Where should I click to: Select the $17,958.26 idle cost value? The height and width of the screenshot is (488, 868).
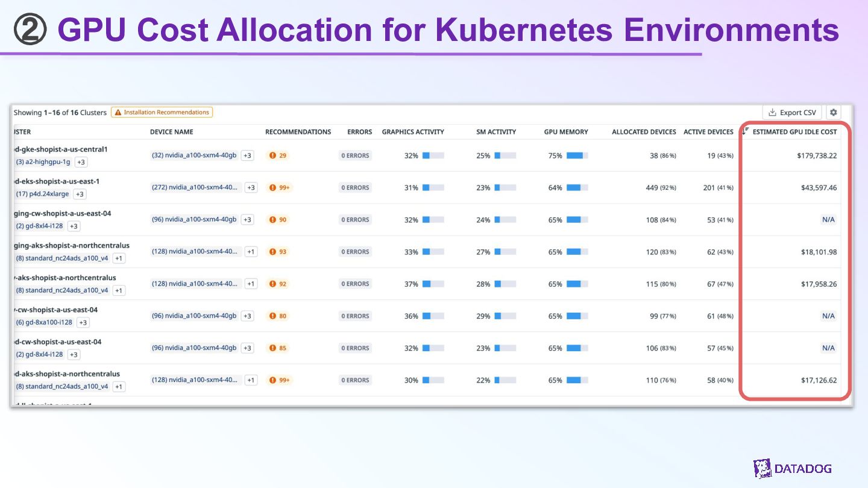[819, 284]
